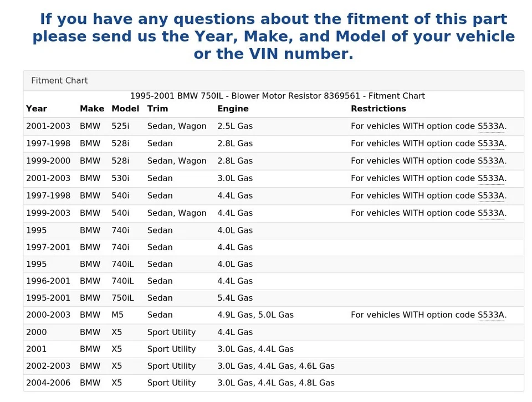Click the Model column header
Image resolution: width=532 pixels, height=402 pixels.
tap(125, 109)
